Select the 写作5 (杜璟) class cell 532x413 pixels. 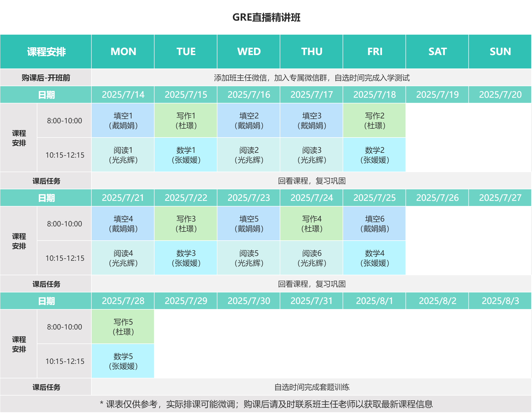[123, 327]
